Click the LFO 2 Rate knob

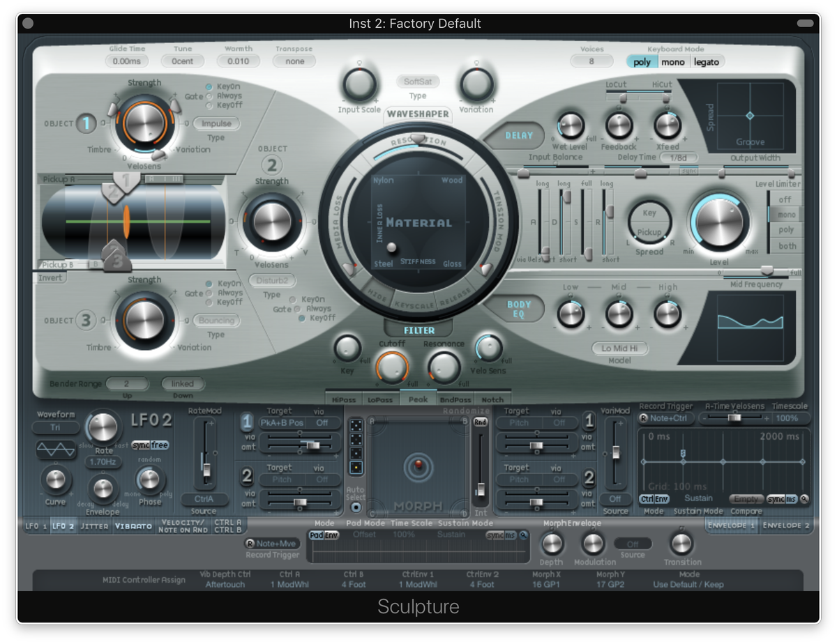click(103, 427)
